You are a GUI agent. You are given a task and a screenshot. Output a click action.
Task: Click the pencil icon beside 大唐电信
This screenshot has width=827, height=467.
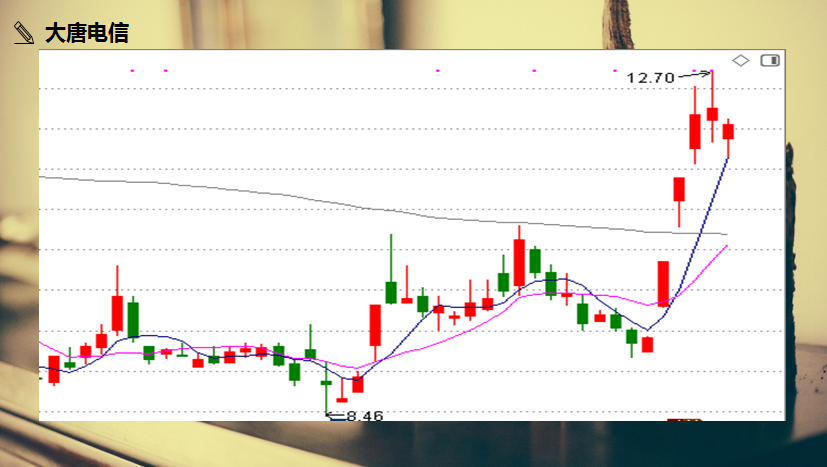click(x=23, y=33)
